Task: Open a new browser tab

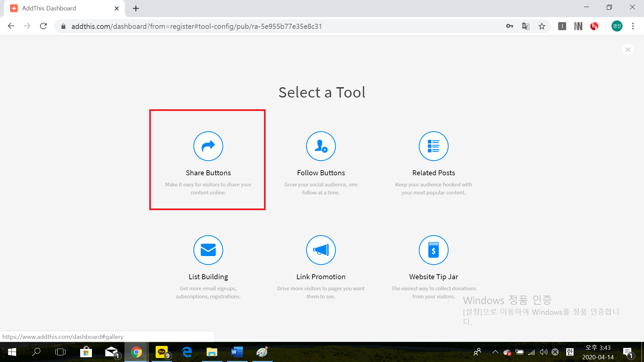Action: point(136,8)
